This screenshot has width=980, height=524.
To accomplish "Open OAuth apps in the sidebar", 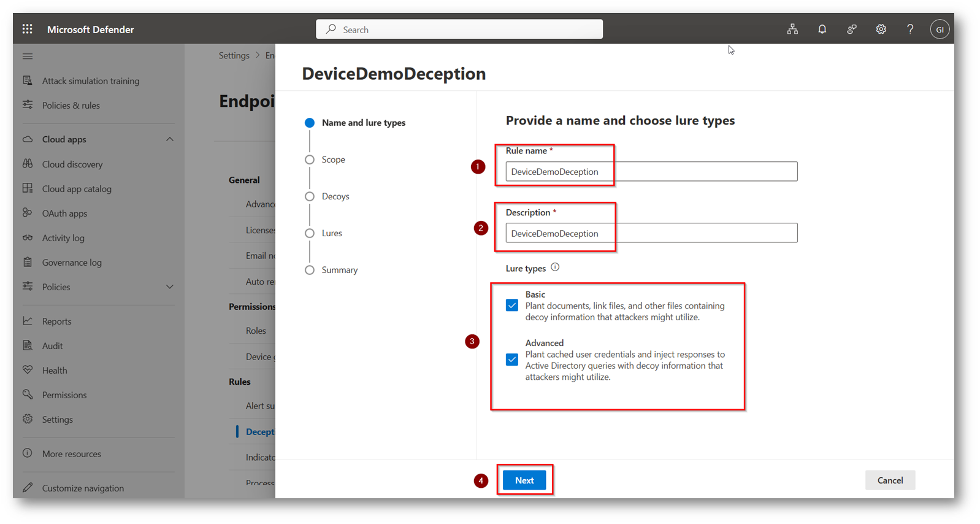I will click(64, 213).
